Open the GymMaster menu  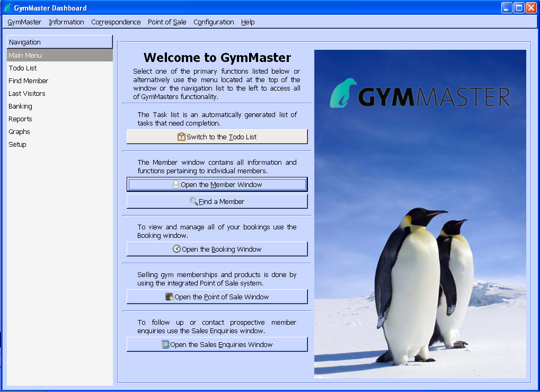[24, 22]
